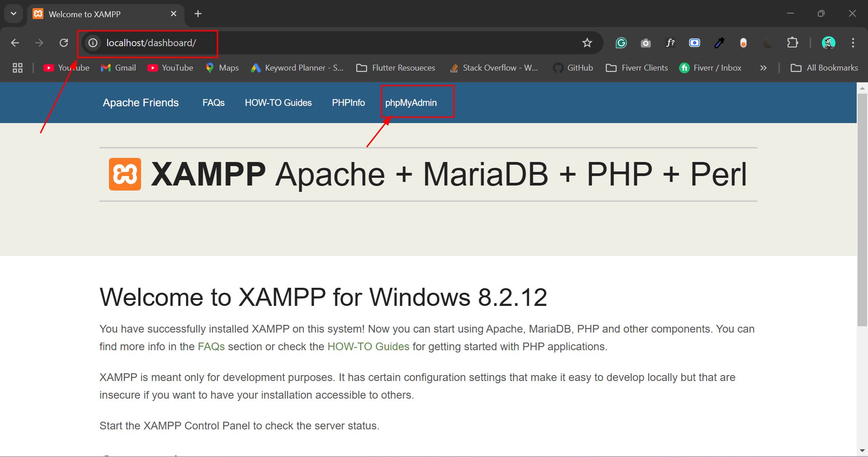Screen dimensions: 868x457
Task: Open the screen recorder extension toggle icon
Action: click(694, 43)
